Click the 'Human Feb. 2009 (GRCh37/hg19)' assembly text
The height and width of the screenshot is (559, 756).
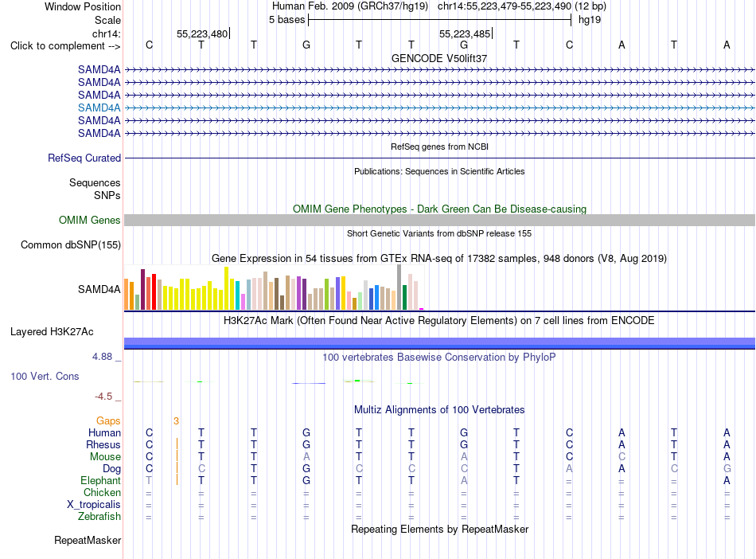click(x=350, y=6)
